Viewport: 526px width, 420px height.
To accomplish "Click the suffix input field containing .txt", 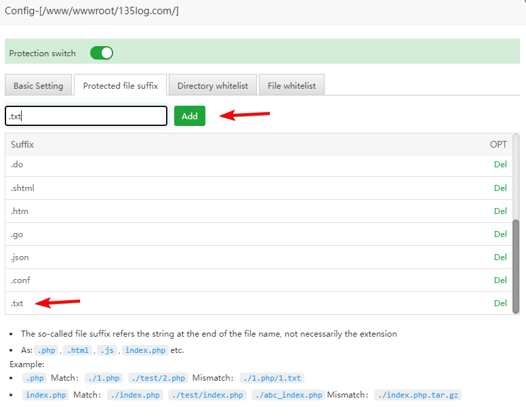I will coord(86,116).
